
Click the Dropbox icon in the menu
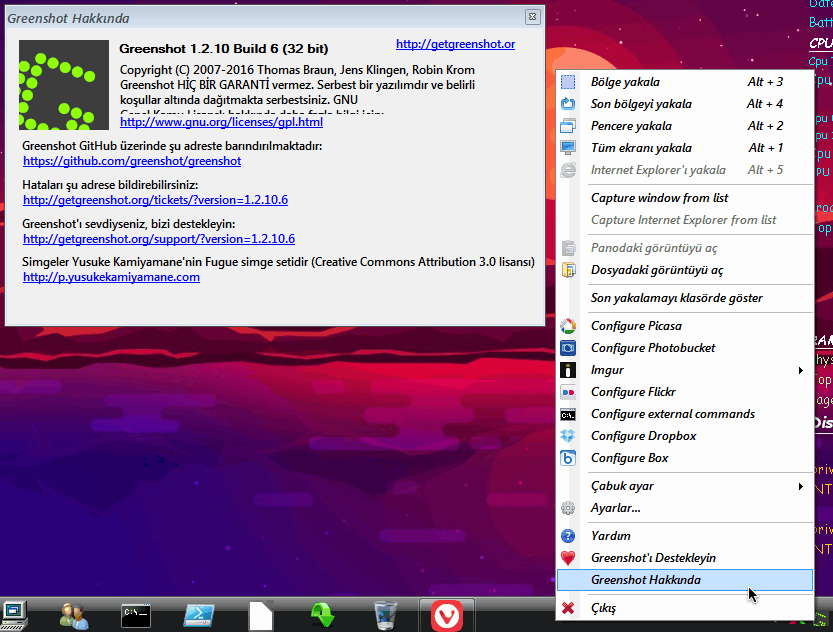tap(568, 436)
